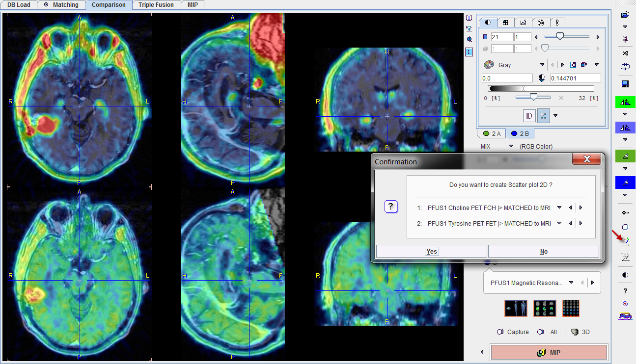Click Yes in the Confirmation dialog

[432, 251]
